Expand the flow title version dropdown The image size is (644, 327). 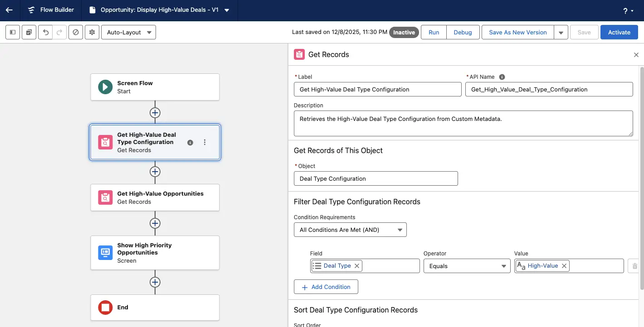(x=227, y=10)
